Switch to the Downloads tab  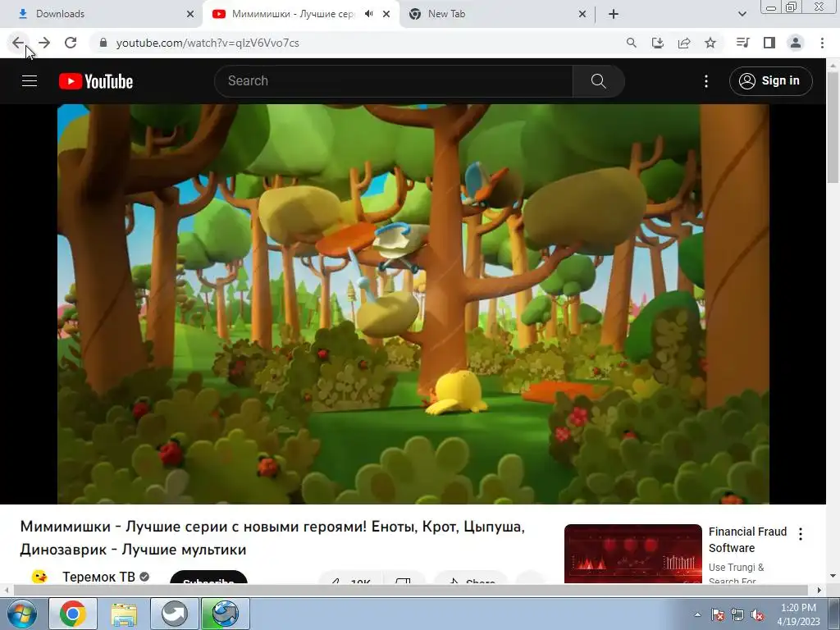[102, 14]
